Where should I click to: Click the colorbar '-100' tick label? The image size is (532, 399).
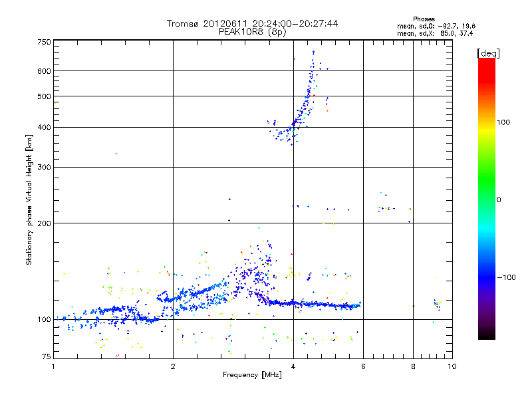pyautogui.click(x=506, y=277)
